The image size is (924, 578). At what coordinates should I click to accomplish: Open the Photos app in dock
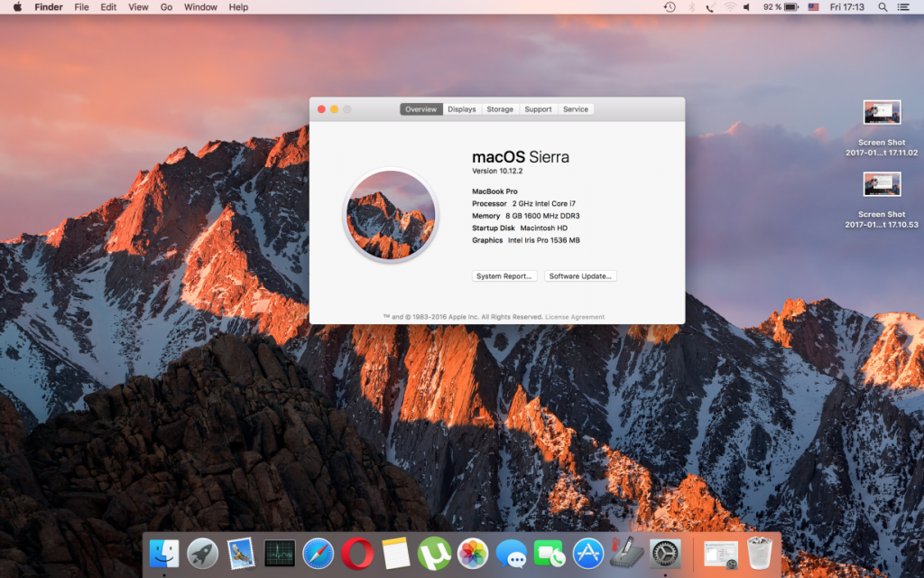(x=473, y=553)
